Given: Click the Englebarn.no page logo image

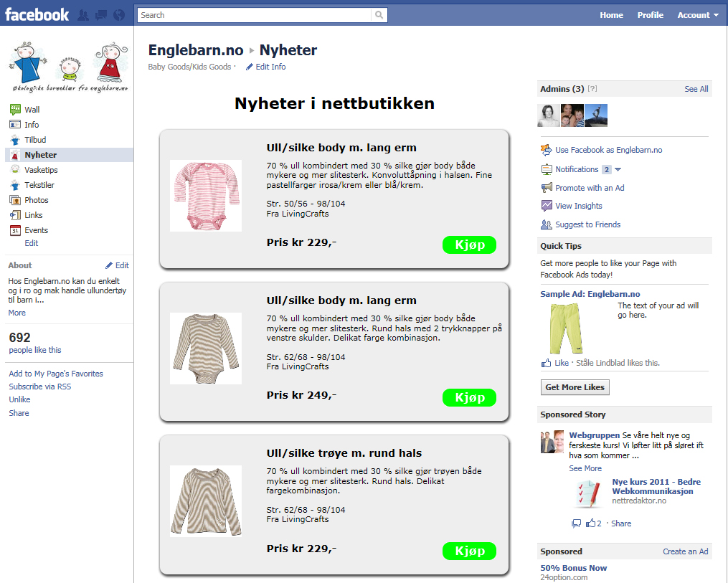Looking at the screenshot, I should 69,67.
